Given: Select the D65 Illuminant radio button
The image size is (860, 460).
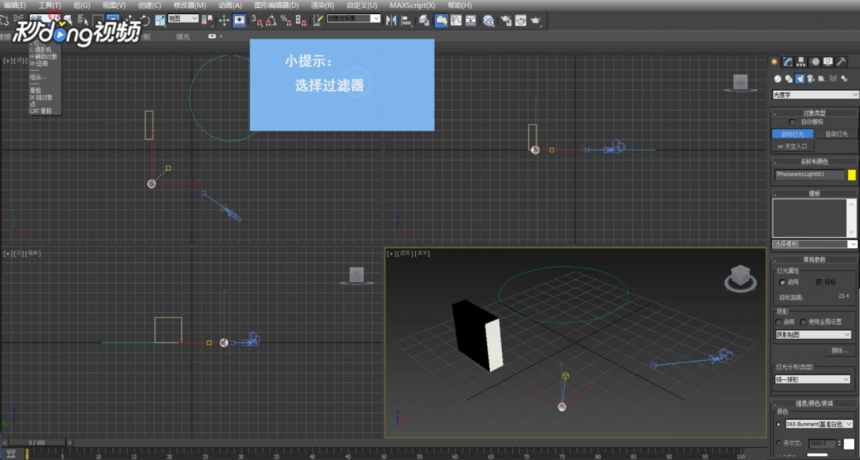Looking at the screenshot, I should point(779,424).
